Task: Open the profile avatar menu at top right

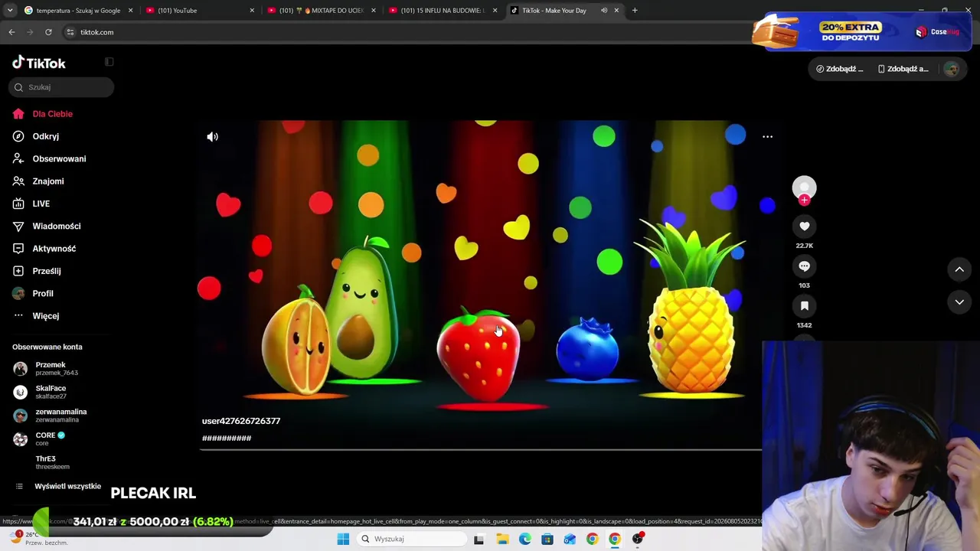Action: (x=951, y=69)
